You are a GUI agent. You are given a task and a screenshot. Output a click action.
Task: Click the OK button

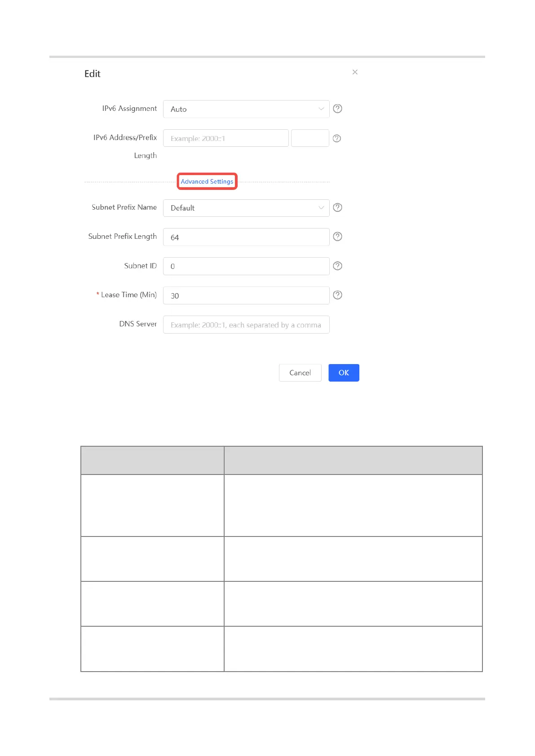coord(344,373)
